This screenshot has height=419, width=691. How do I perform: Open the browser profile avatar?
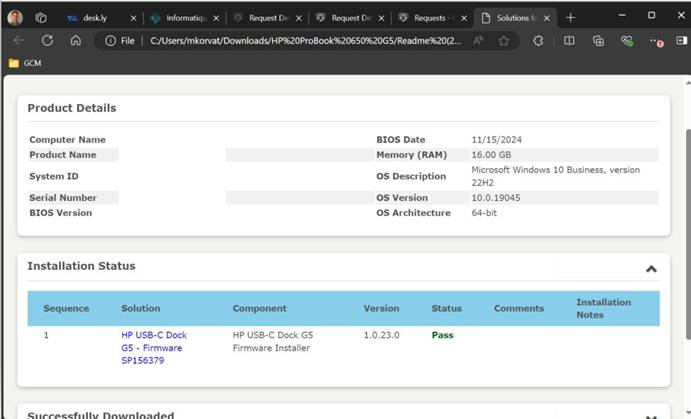[x=15, y=18]
